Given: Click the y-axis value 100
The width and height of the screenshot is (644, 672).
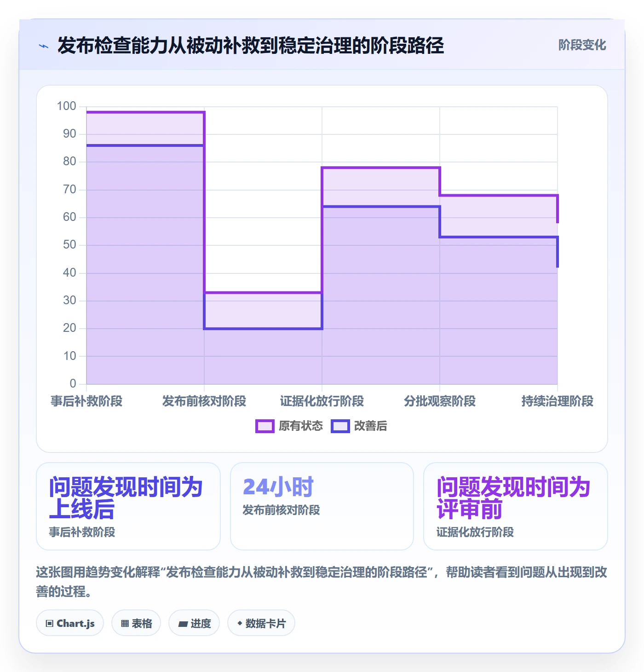Looking at the screenshot, I should click(x=66, y=106).
